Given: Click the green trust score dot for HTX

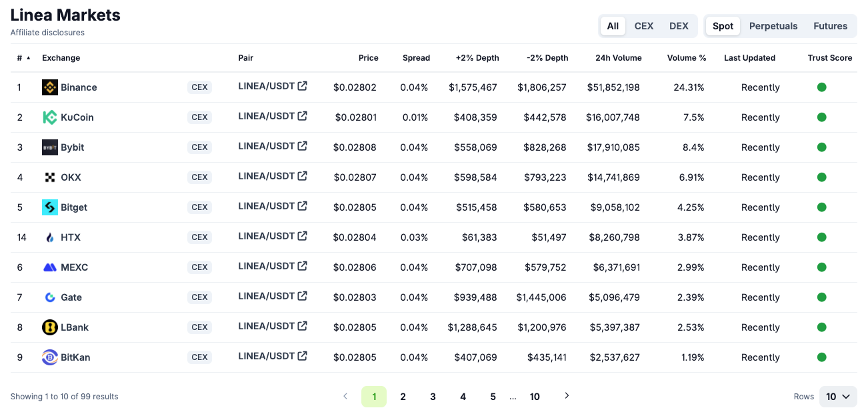Looking at the screenshot, I should point(821,237).
